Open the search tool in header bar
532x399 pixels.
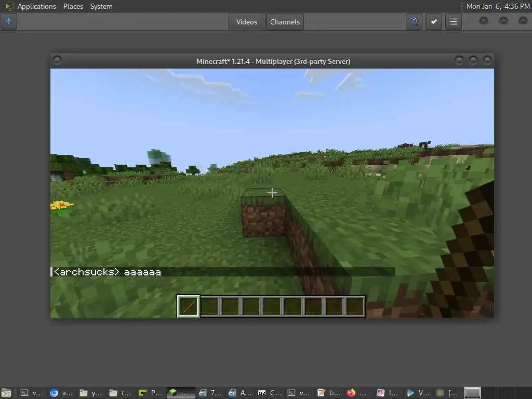414,22
